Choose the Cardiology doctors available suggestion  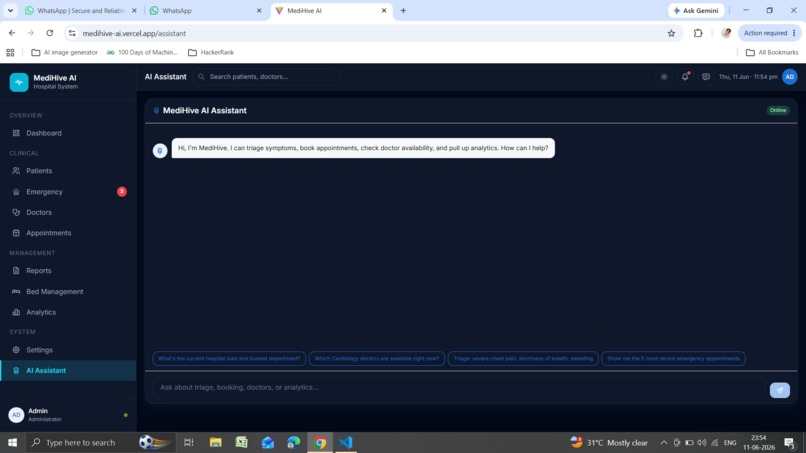[377, 358]
